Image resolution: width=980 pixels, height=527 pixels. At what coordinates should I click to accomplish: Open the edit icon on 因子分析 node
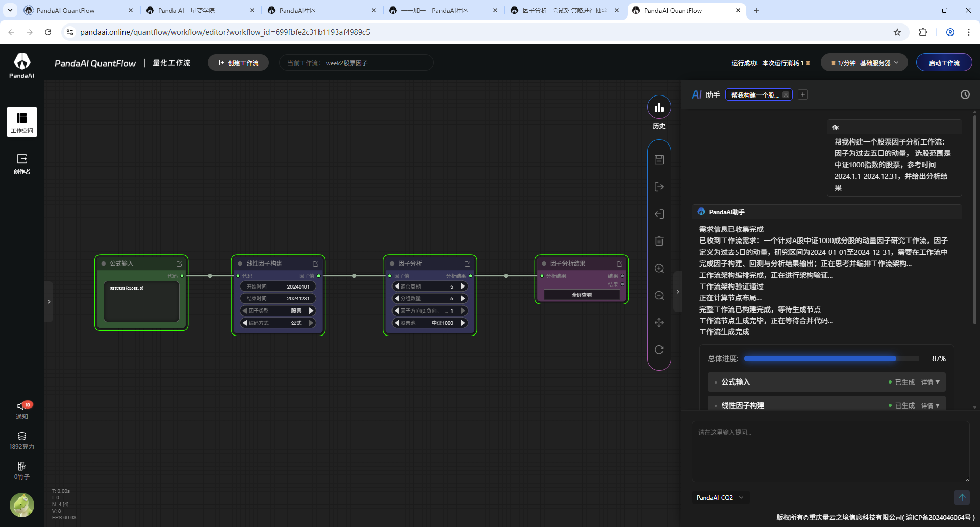[467, 264]
